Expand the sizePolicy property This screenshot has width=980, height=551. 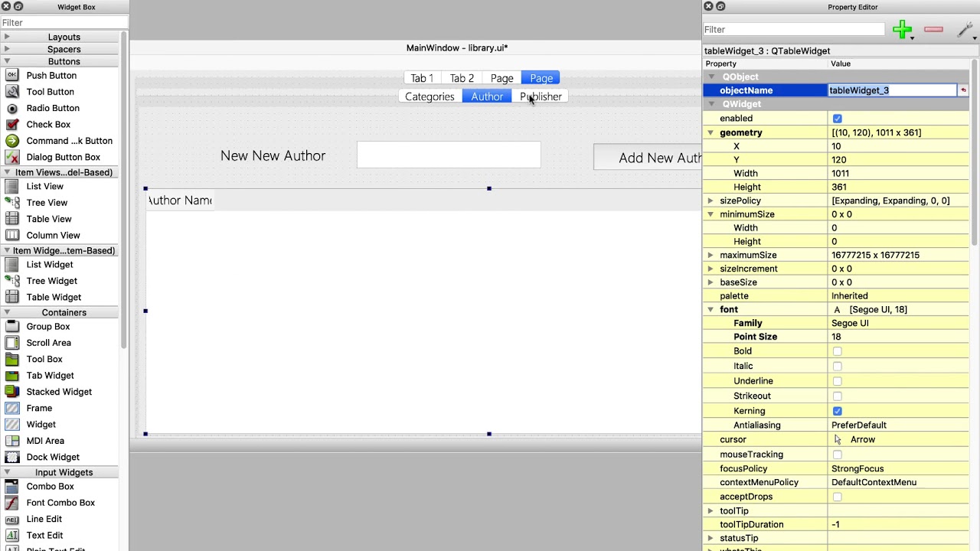710,201
